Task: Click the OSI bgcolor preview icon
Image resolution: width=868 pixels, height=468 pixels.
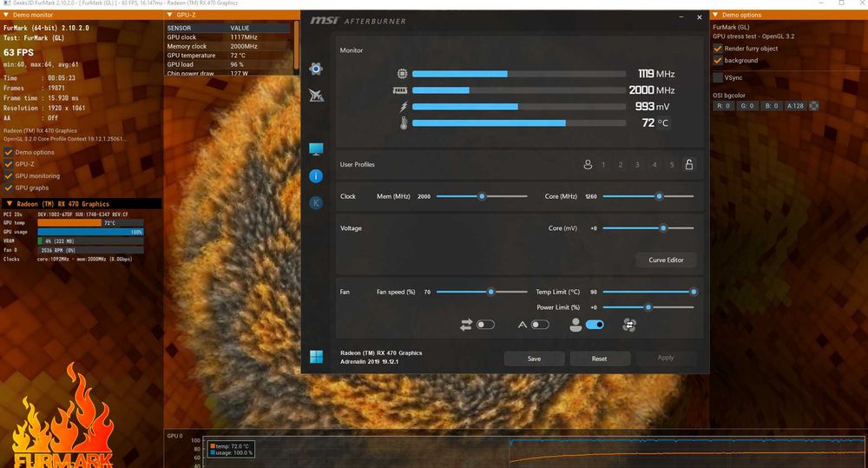Action: pyautogui.click(x=814, y=106)
